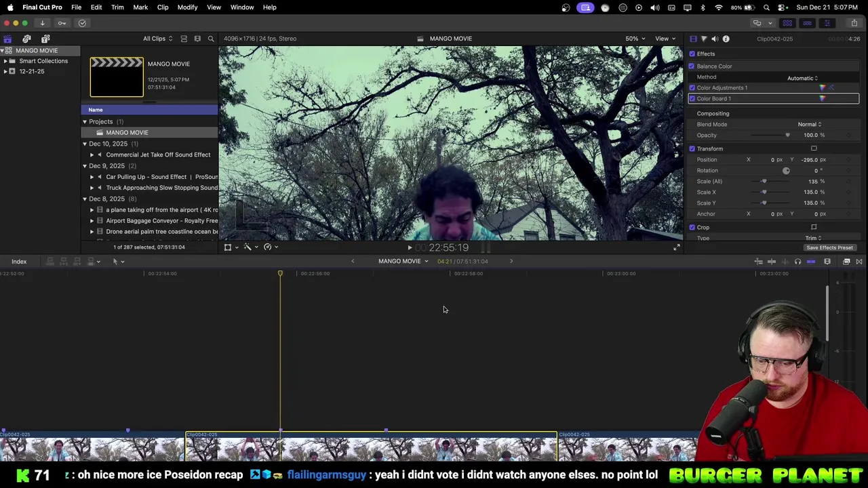The width and height of the screenshot is (868, 488).
Task: Uncheck Color Board 1 effect
Action: (x=692, y=98)
